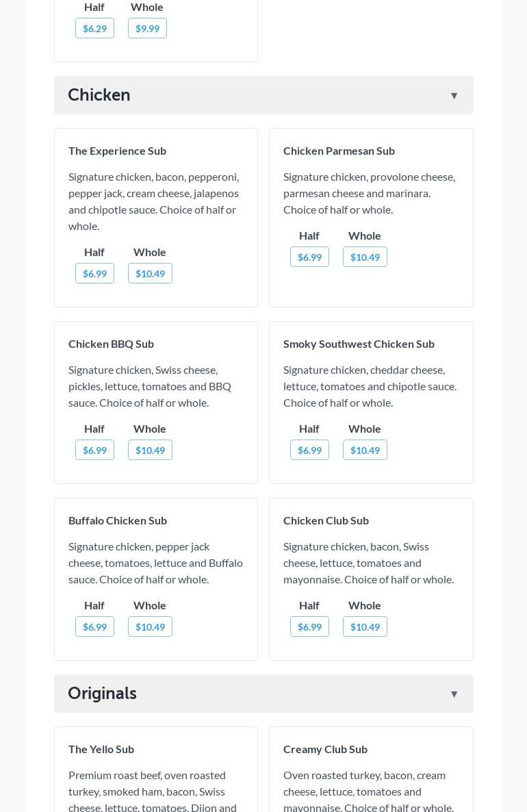Order Half Buffalo Chicken Sub
Viewport: 527px width, 812px height.
pyautogui.click(x=94, y=626)
